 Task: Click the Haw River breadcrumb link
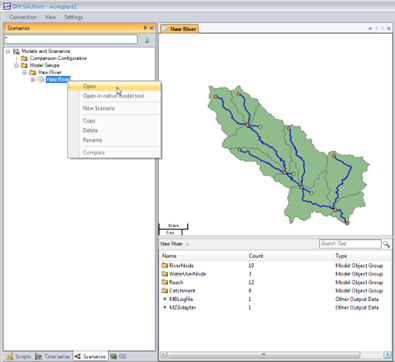(x=171, y=244)
